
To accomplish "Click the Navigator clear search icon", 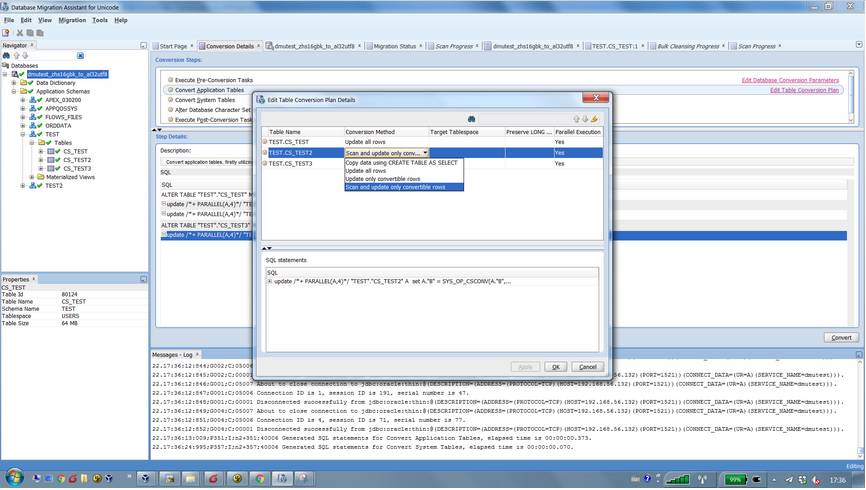I will pos(80,56).
